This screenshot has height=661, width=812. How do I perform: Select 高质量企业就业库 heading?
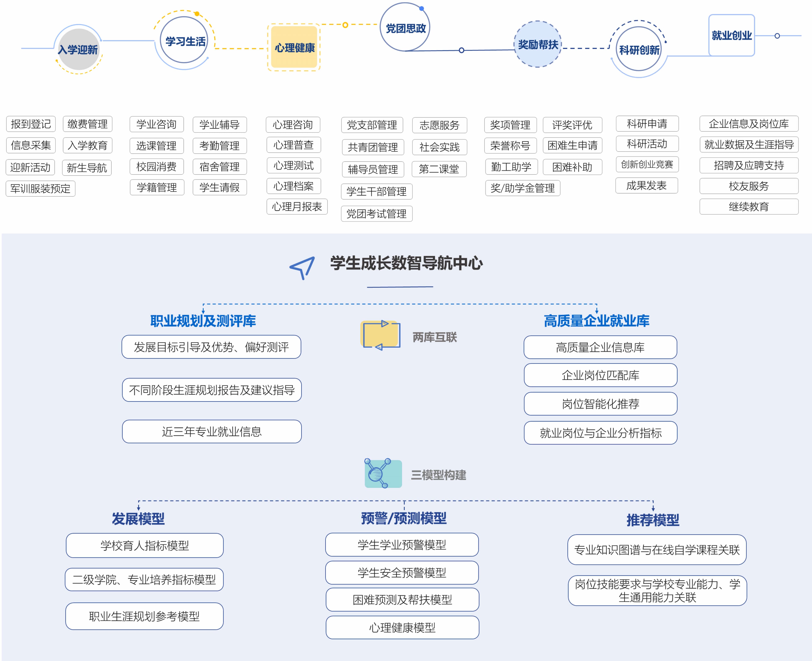pos(597,321)
